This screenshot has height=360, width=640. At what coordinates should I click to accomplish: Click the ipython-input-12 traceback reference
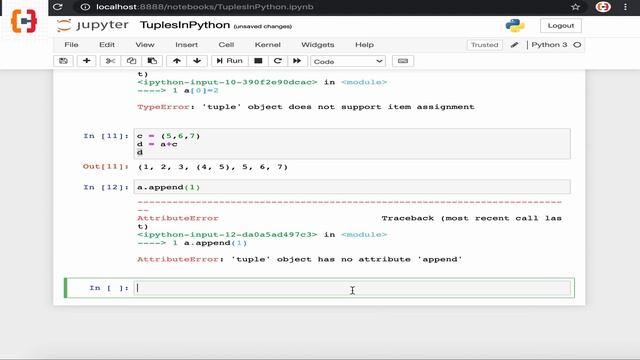pyautogui.click(x=227, y=235)
